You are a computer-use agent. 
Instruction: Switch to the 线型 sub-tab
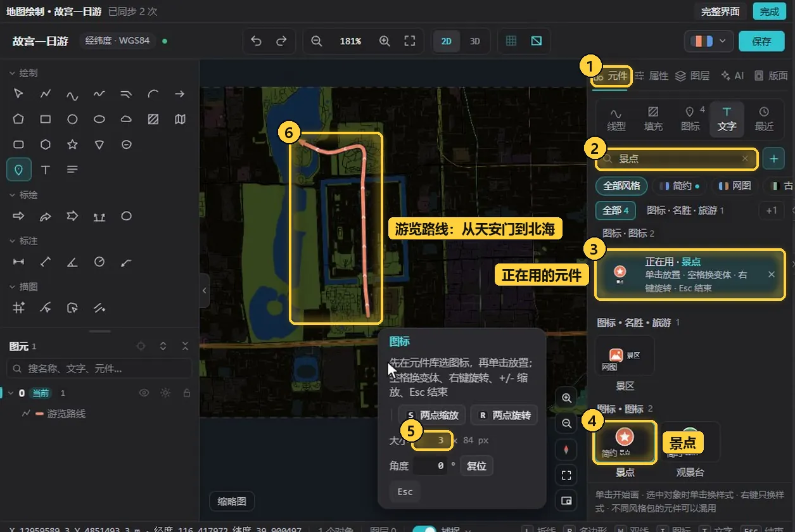pos(616,118)
